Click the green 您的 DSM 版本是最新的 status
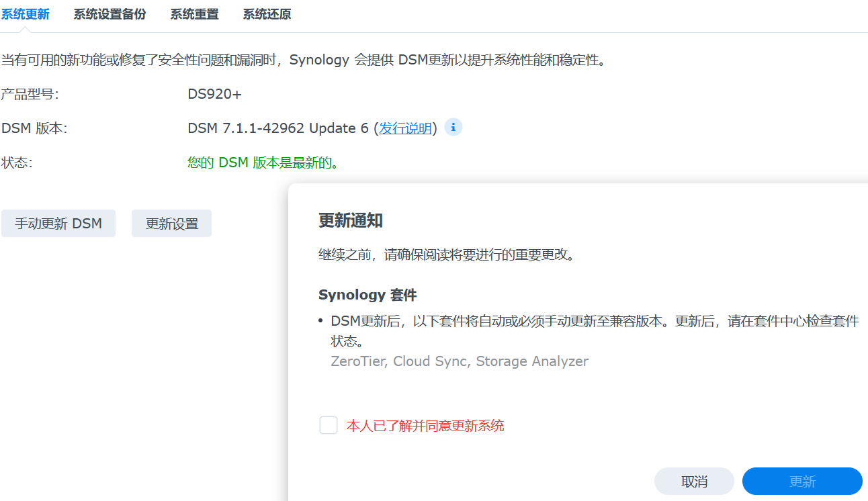Viewport: 868px width, 501px height. tap(263, 163)
